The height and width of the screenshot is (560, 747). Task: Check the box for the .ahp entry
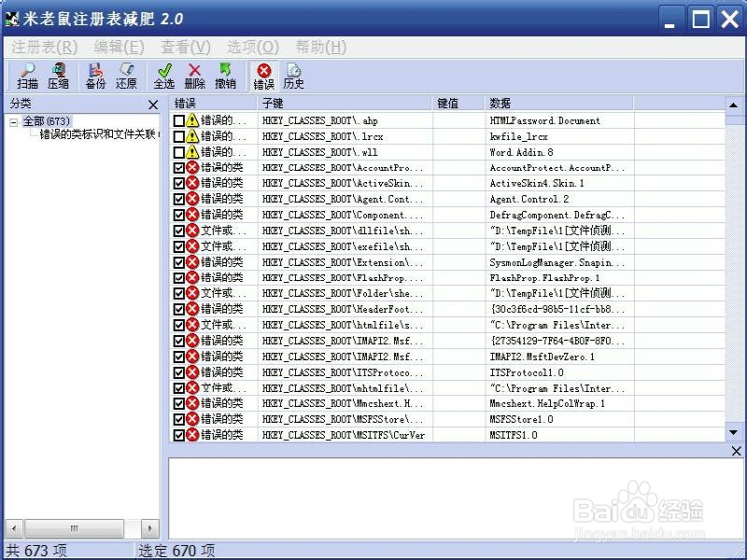[x=178, y=120]
